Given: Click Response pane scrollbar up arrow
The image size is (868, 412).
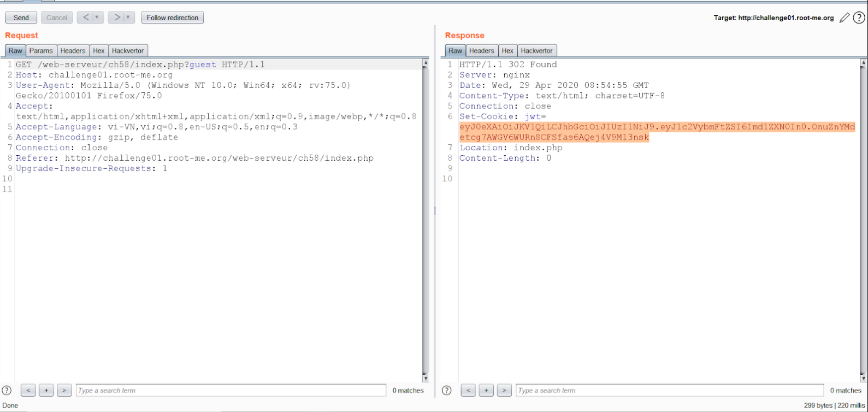Looking at the screenshot, I should click(x=863, y=63).
